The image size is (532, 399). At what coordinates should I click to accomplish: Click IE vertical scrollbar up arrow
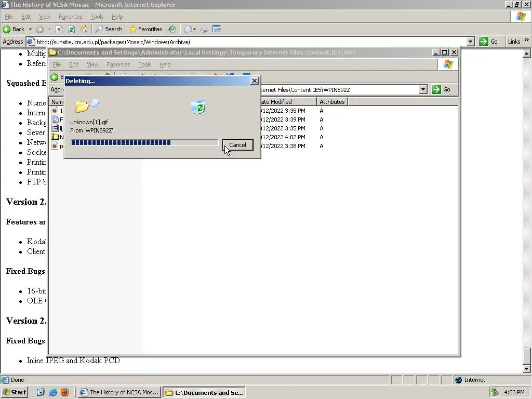527,54
